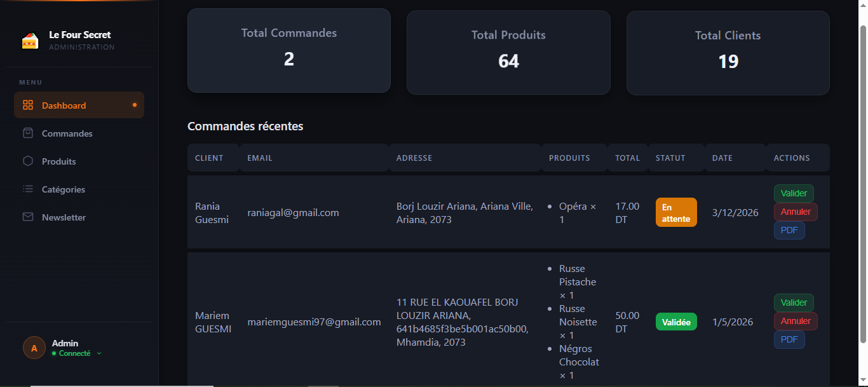Click the Le Four Secret cake logo
The width and height of the screenshot is (868, 387).
click(x=30, y=41)
